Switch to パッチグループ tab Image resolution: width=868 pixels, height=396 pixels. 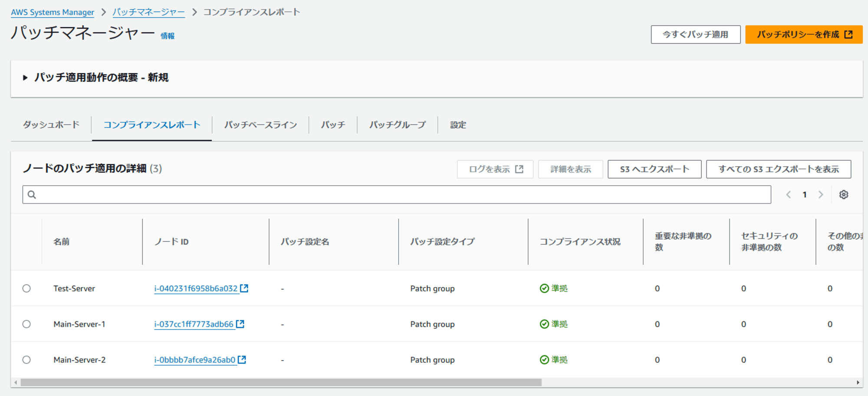tap(398, 125)
